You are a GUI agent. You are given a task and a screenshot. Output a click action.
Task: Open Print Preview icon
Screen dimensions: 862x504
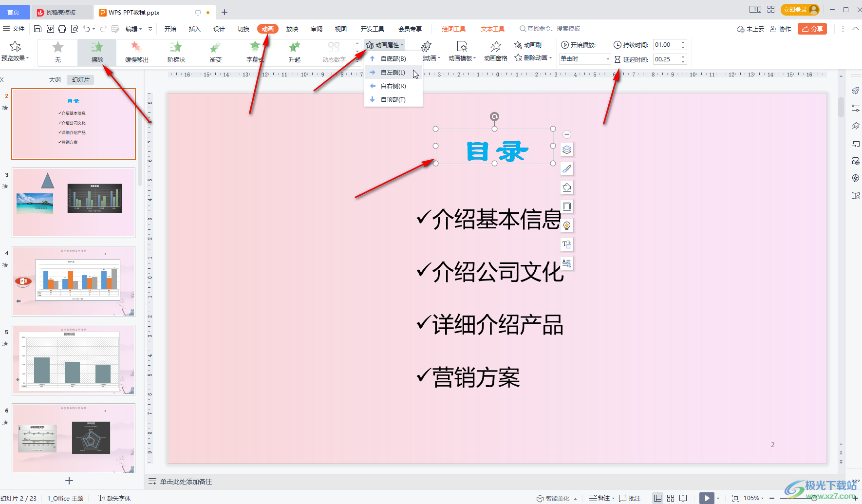[75, 29]
